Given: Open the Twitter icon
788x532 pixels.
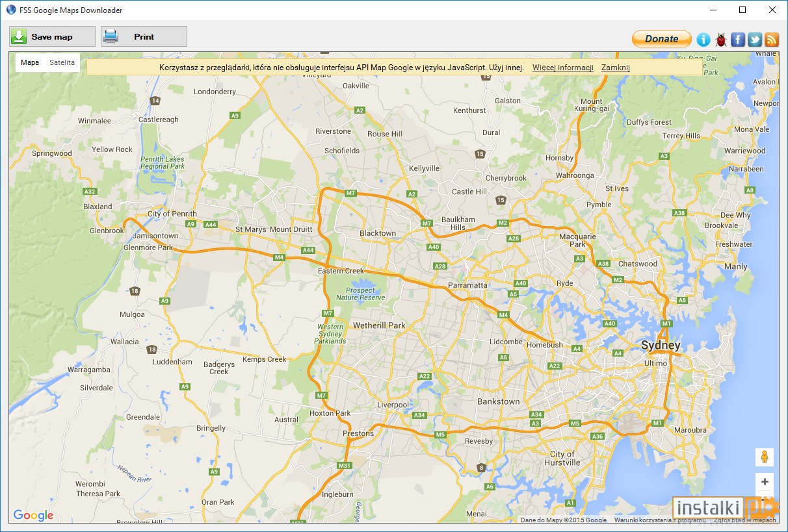Looking at the screenshot, I should 755,40.
